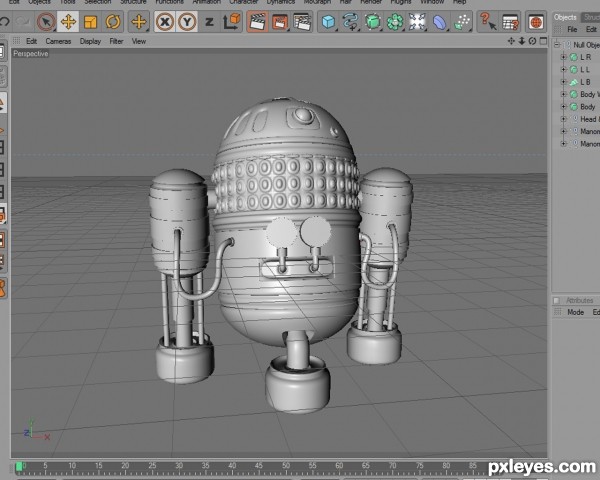Open the viewport Display menu

click(90, 41)
